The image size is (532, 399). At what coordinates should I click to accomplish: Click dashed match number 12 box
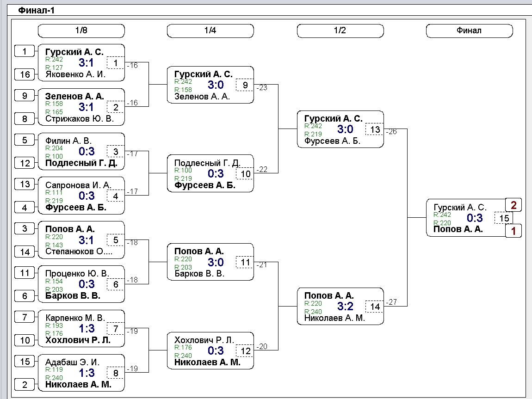[x=245, y=351]
